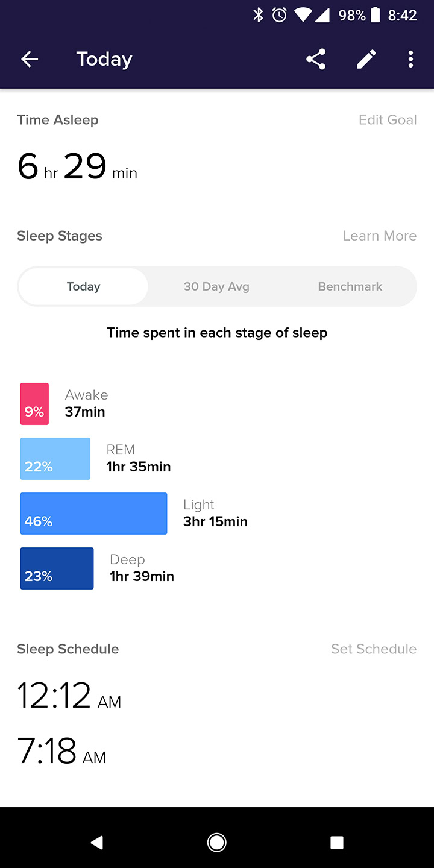Tap the pencil edit icon
The height and width of the screenshot is (868, 434).
tap(366, 59)
